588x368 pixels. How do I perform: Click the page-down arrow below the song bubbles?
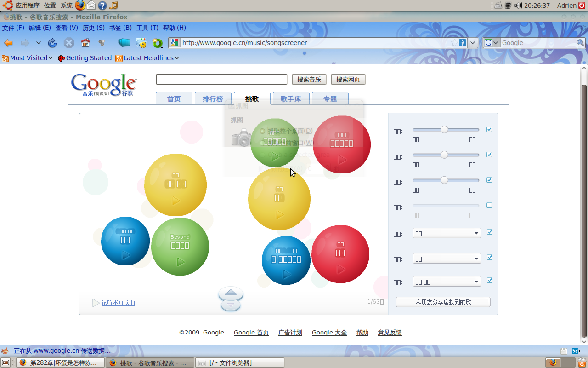231,305
